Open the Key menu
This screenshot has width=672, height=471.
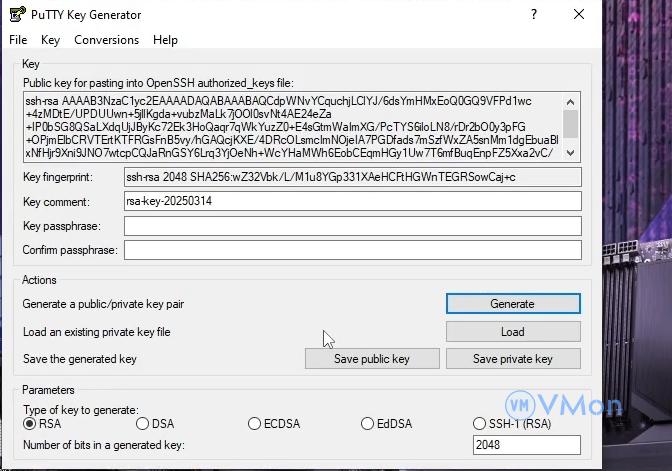(51, 40)
